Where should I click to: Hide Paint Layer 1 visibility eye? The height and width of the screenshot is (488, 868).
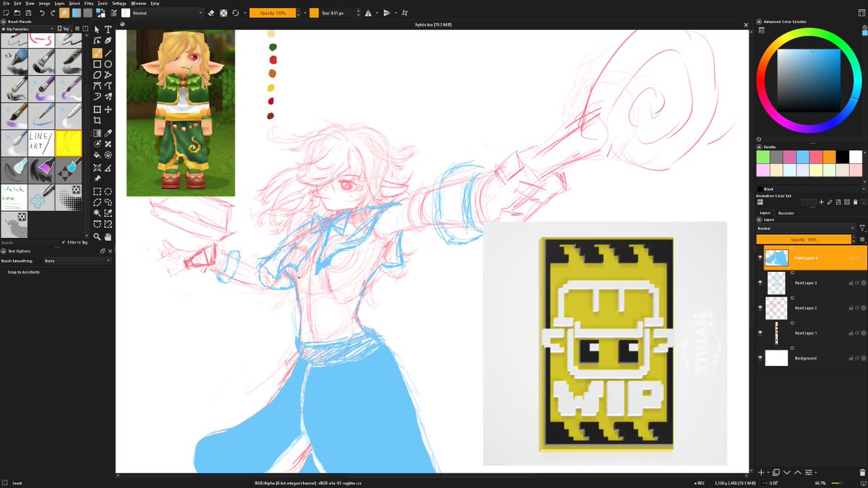760,333
